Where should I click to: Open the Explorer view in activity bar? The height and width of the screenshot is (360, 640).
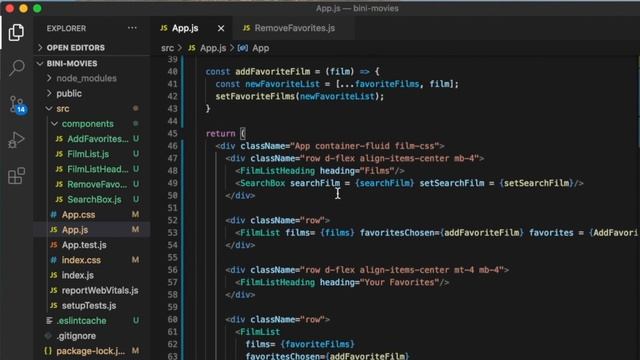coord(16,32)
